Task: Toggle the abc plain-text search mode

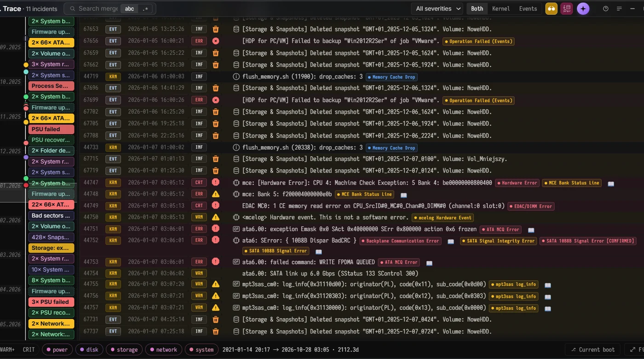Action: point(130,9)
